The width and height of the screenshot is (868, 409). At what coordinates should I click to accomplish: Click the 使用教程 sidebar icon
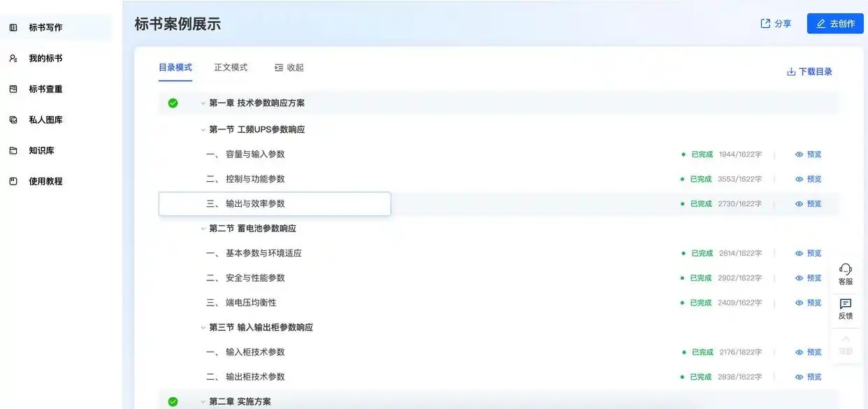[x=13, y=181]
